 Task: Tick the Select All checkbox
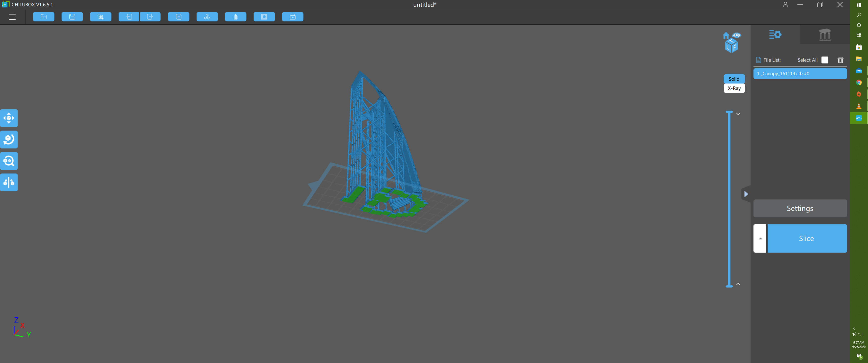tap(825, 60)
